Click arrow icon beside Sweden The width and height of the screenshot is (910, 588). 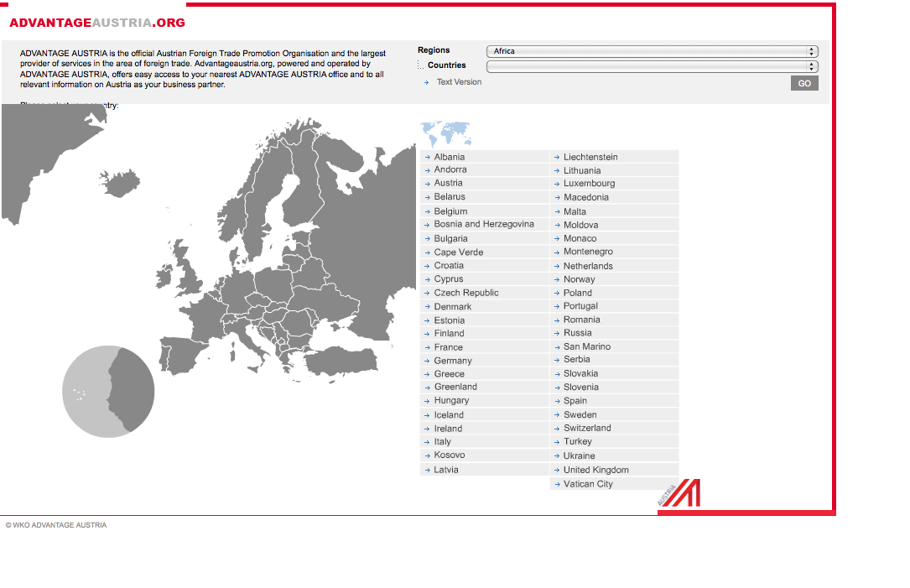coord(557,415)
